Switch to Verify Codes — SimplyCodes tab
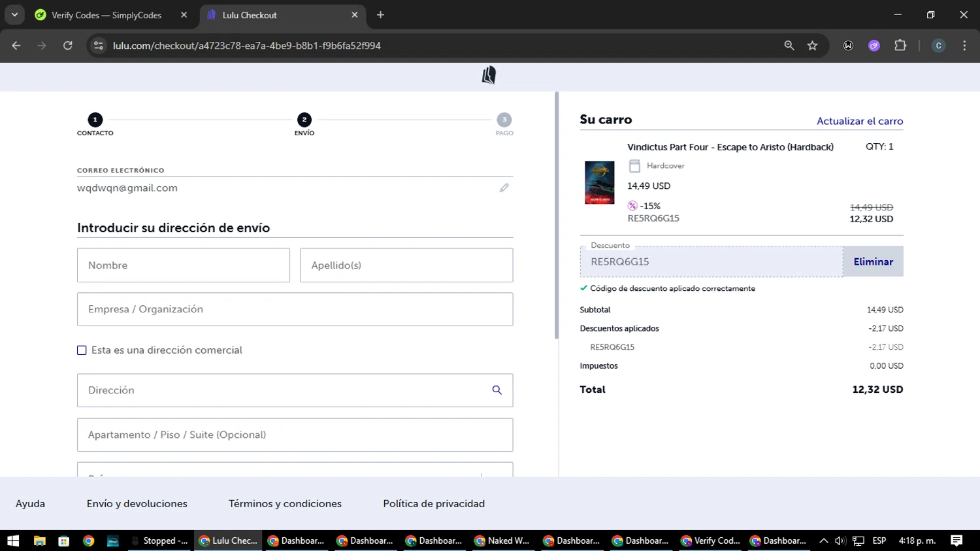This screenshot has width=980, height=551. click(x=106, y=15)
